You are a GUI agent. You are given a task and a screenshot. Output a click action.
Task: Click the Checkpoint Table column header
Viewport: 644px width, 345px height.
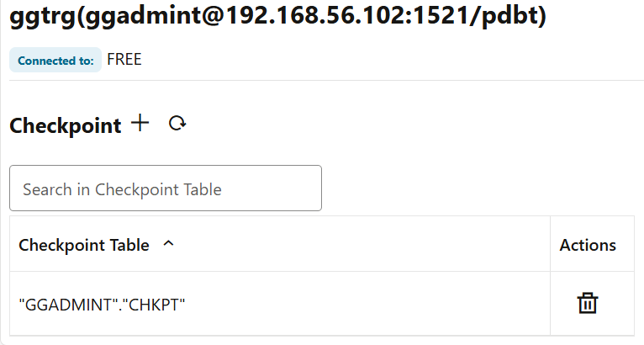click(84, 245)
